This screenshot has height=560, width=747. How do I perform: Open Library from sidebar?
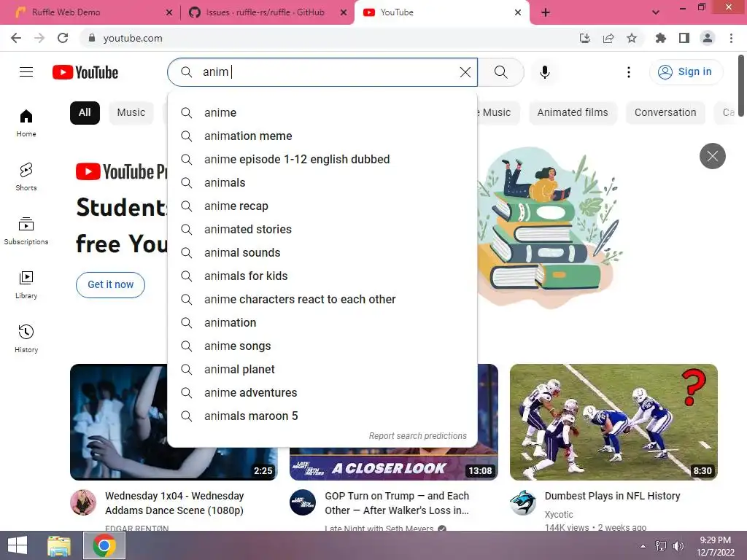pyautogui.click(x=26, y=285)
